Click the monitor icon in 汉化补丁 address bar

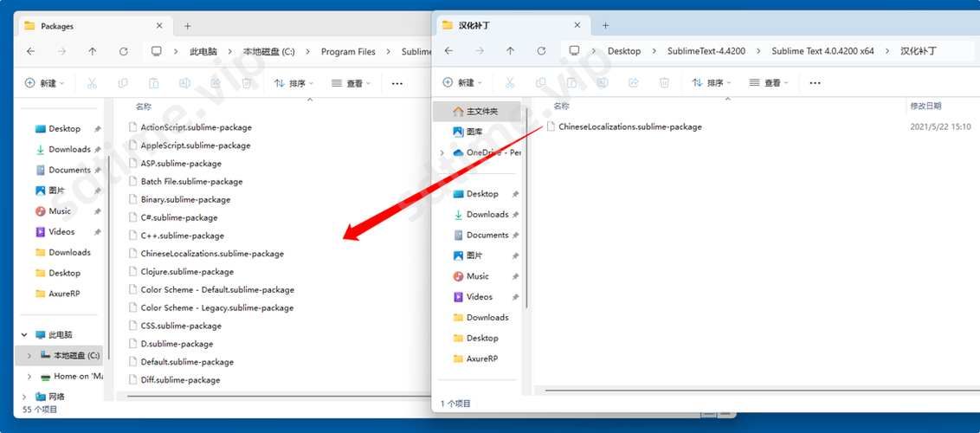tap(574, 51)
